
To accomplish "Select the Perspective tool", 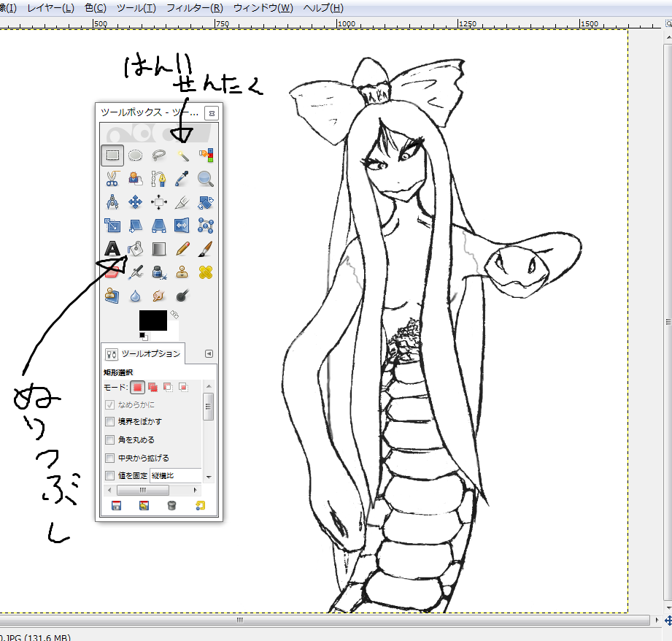I will coord(158,225).
